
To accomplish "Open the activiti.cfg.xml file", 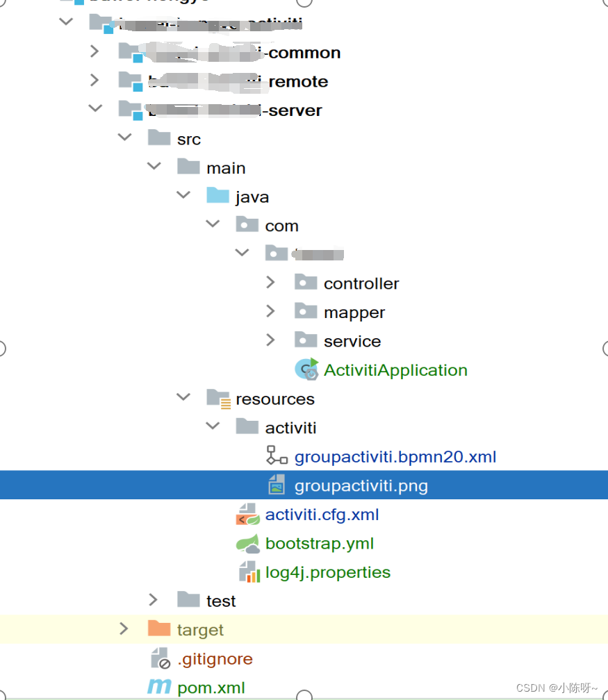I will pyautogui.click(x=322, y=514).
